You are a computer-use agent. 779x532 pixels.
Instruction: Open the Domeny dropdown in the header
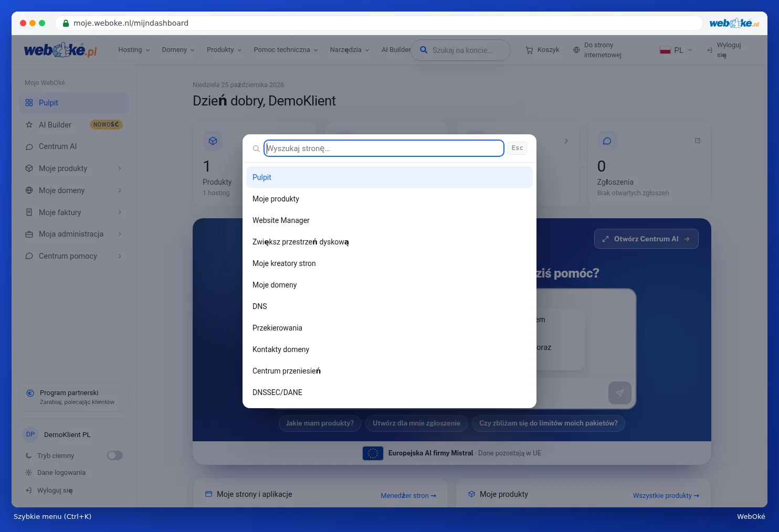(178, 50)
